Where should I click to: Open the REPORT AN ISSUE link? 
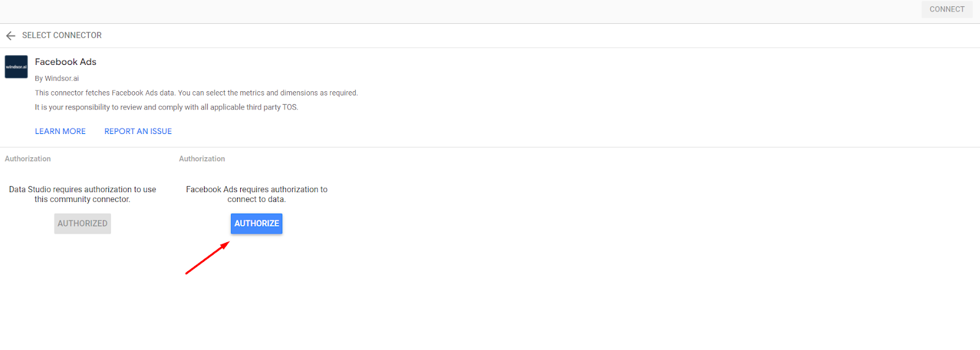pos(138,132)
